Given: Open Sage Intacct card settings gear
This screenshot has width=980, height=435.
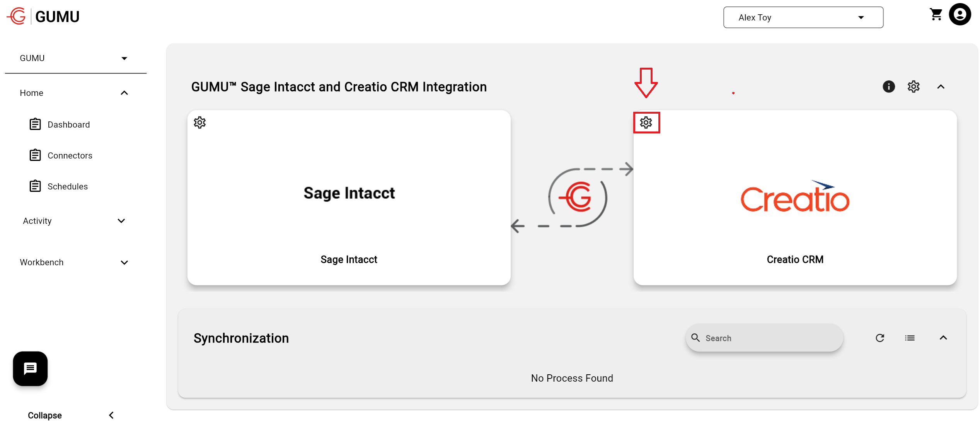Looking at the screenshot, I should coord(199,123).
